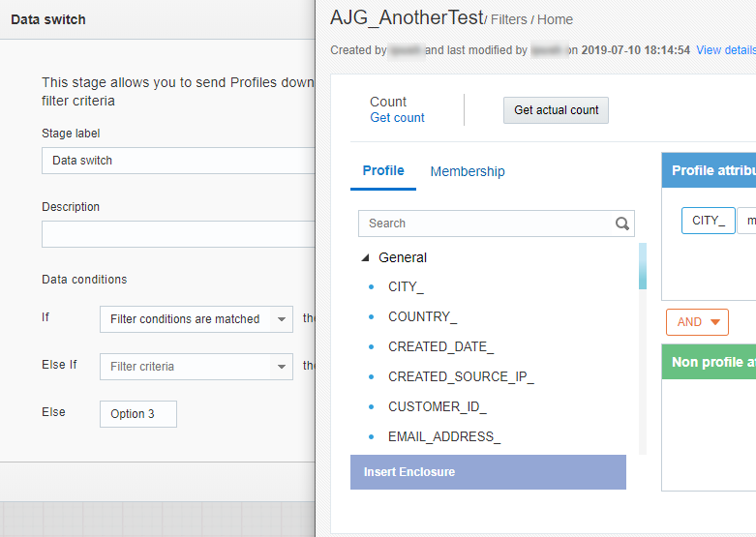Click the Insert Enclosure button

[488, 472]
